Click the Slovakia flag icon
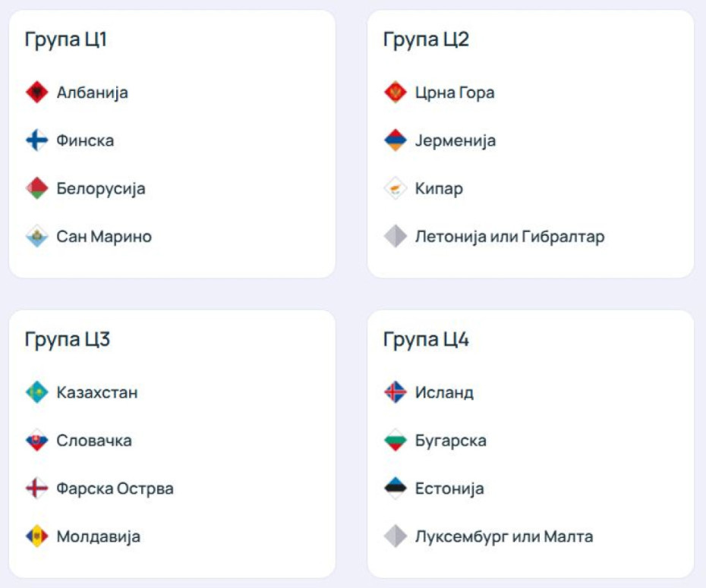706x588 pixels. pos(36,441)
